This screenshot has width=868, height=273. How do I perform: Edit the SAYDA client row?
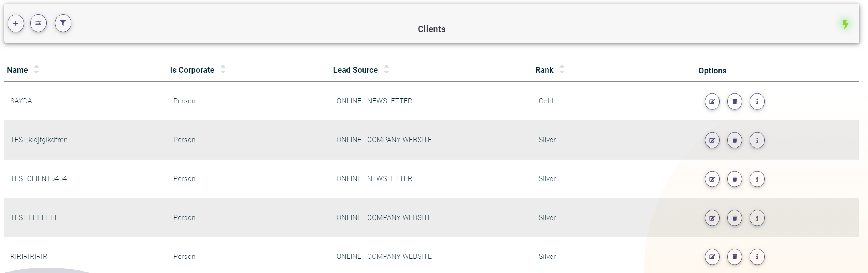(x=712, y=101)
